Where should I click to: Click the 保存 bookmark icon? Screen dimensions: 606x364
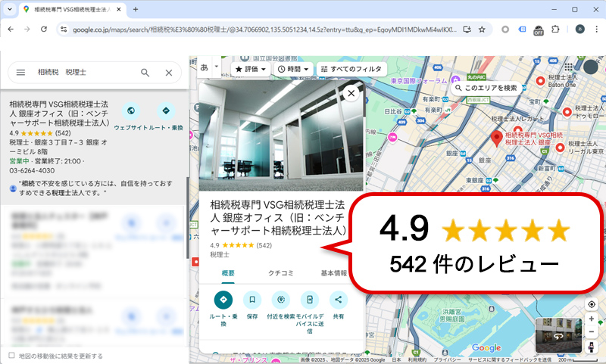(x=252, y=300)
